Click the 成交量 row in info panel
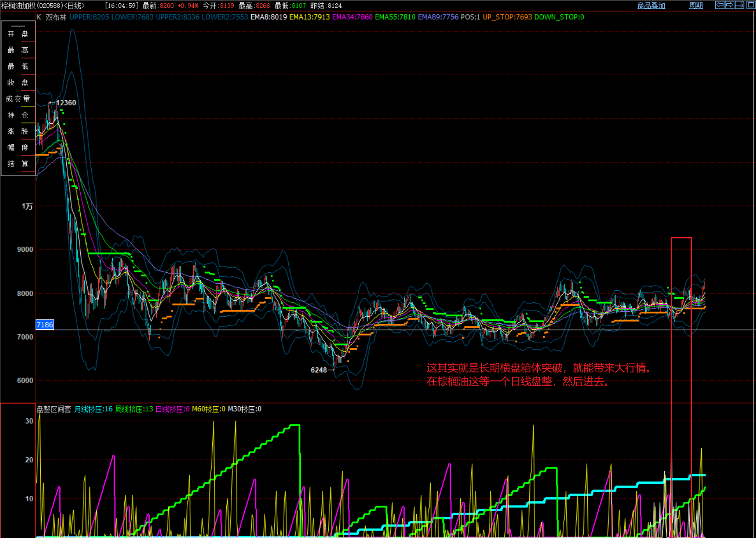This screenshot has width=756, height=538. click(18, 99)
